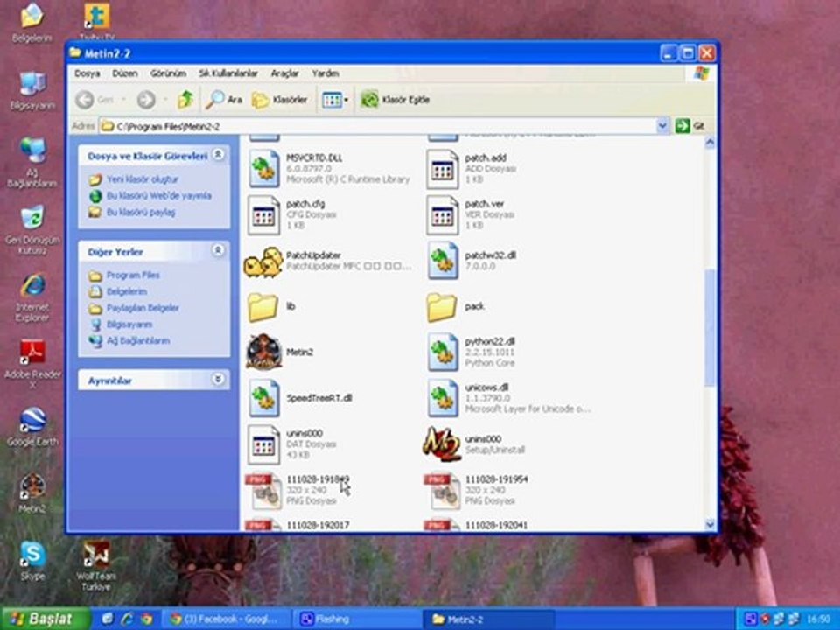The width and height of the screenshot is (840, 630).
Task: Collapse the Dosya ve Klasör Görevleri panel
Action: coord(218,155)
